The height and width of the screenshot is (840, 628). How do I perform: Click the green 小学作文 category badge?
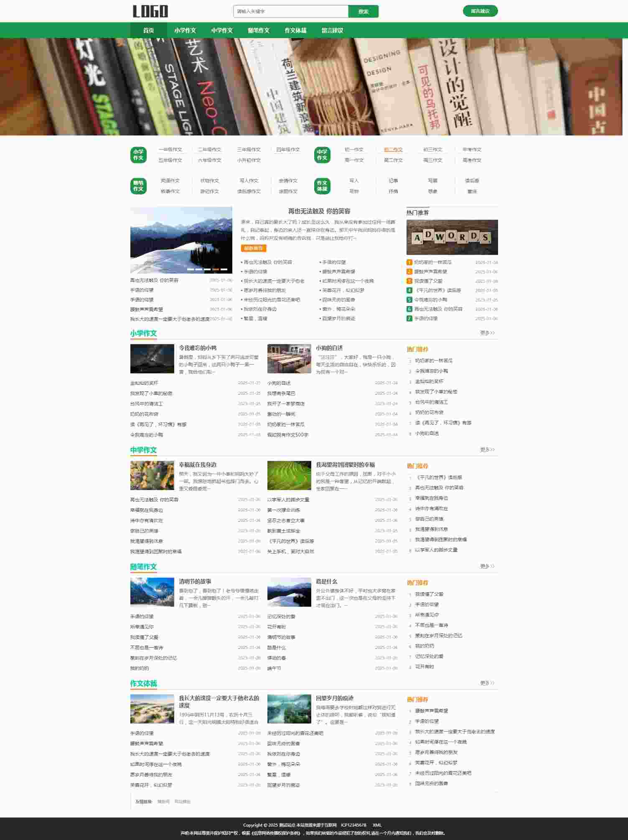click(x=138, y=155)
